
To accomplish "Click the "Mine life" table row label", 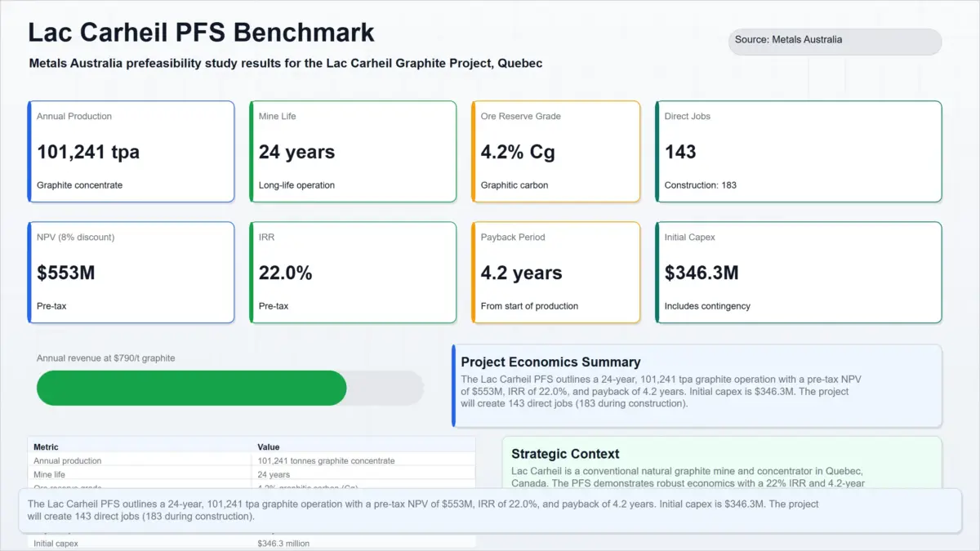I will tap(49, 474).
